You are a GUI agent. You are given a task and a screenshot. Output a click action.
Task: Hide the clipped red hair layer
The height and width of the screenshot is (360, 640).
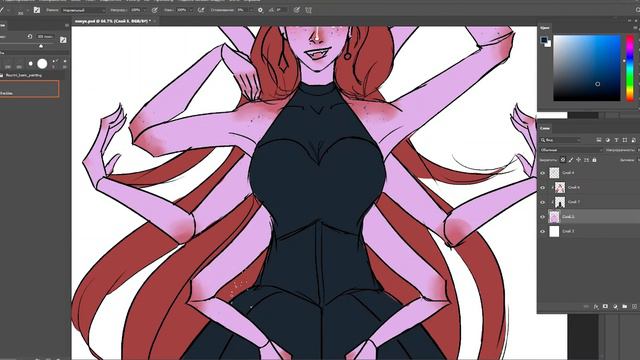[542, 188]
